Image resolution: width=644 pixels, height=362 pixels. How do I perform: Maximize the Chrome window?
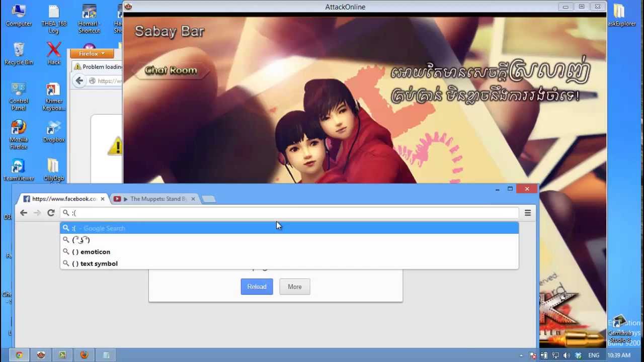tap(510, 189)
